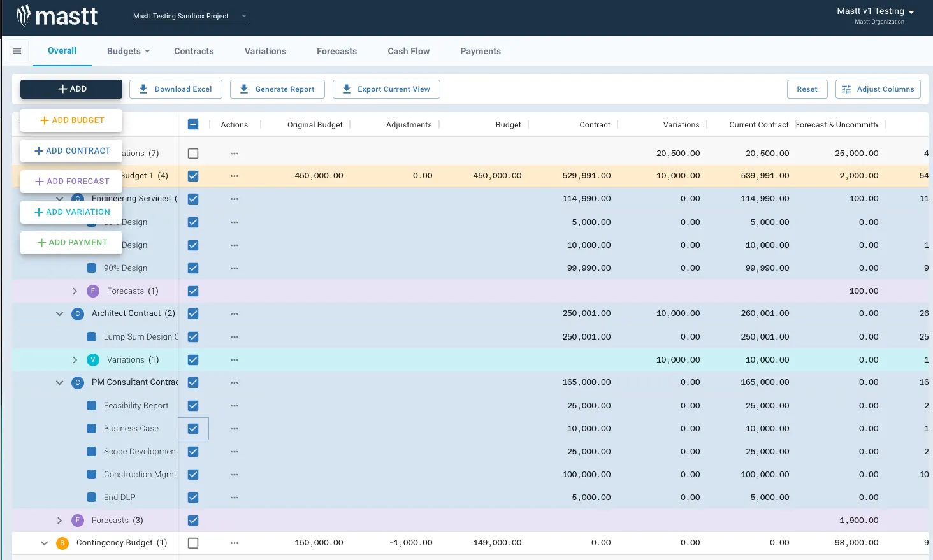933x560 pixels.
Task: Open actions menu for Business Case row
Action: [235, 429]
